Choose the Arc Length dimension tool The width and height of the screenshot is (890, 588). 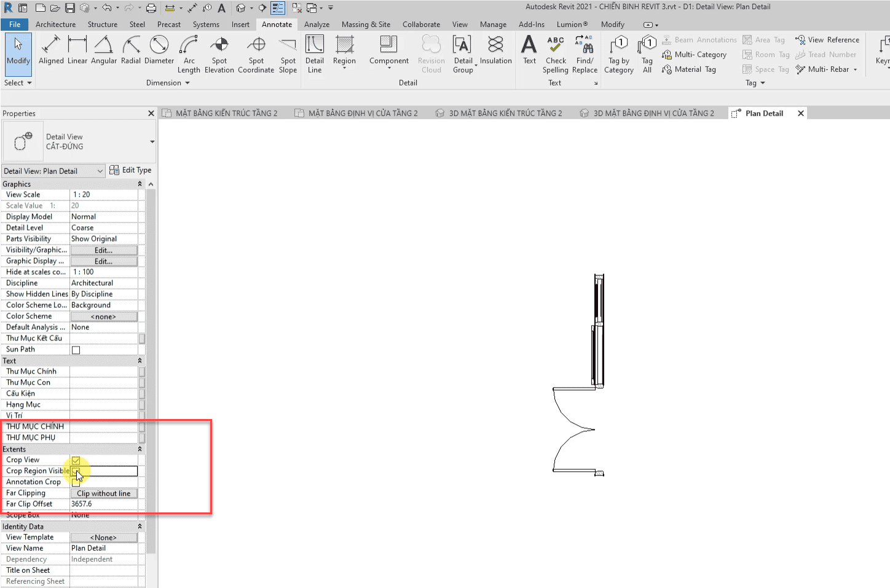point(189,55)
